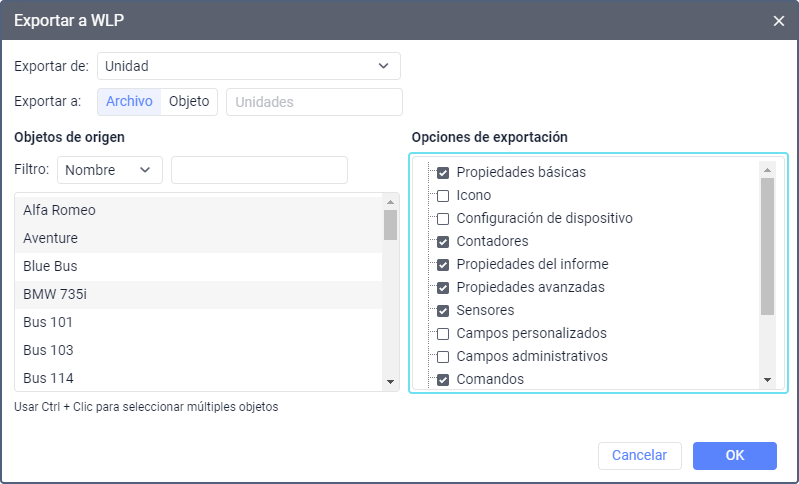Open the Exportar de Unidad dropdown
799x484 pixels.
tap(248, 66)
